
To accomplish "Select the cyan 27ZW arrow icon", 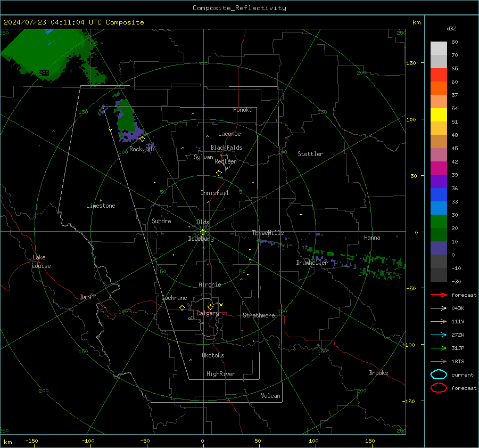I will (x=439, y=335).
